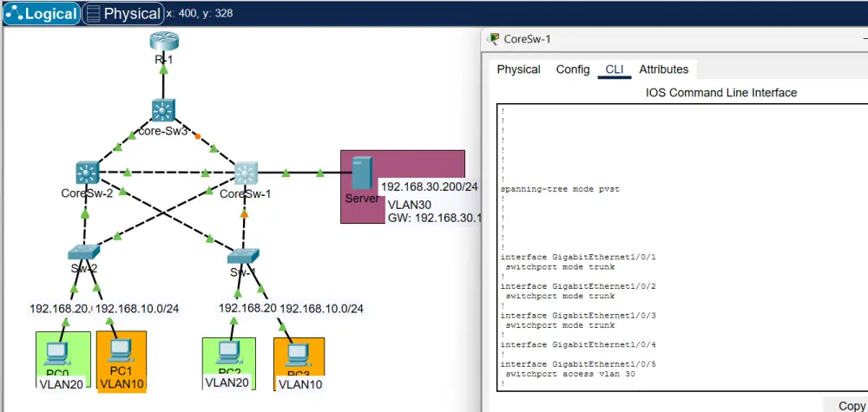Click the GW: 192.168.30.1 label
The image size is (868, 412).
(x=434, y=218)
